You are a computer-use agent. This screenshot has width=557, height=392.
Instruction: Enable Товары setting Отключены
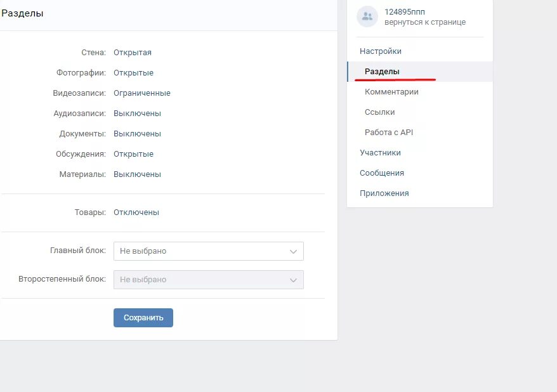click(136, 212)
